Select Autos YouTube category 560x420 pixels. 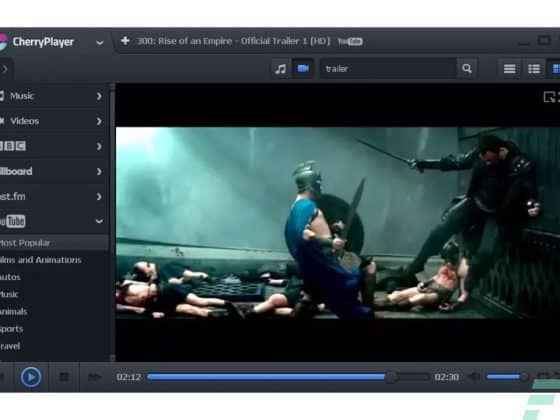10,277
